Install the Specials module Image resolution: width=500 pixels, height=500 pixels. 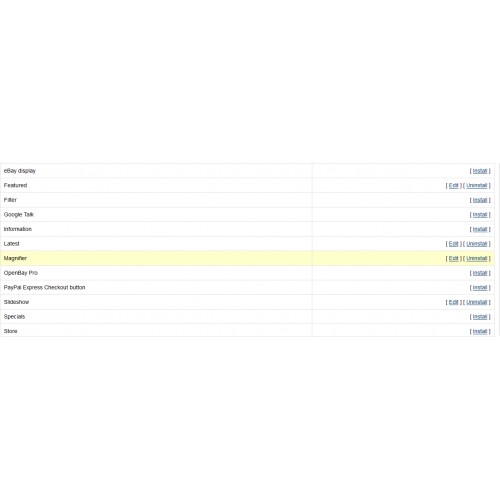coord(480,317)
